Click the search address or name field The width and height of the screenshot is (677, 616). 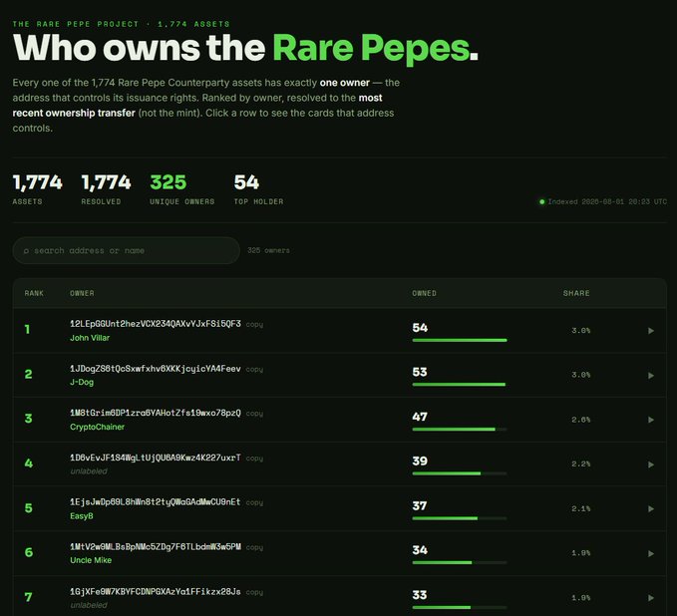126,250
